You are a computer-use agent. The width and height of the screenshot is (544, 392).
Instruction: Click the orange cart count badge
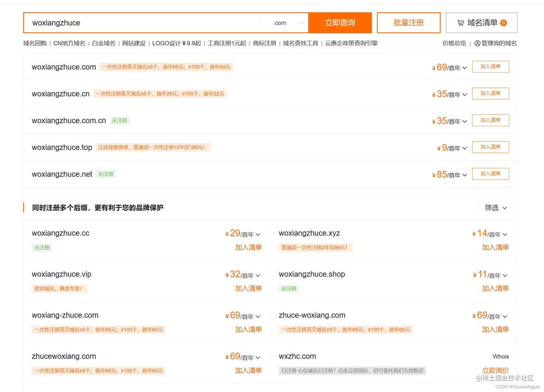point(503,23)
